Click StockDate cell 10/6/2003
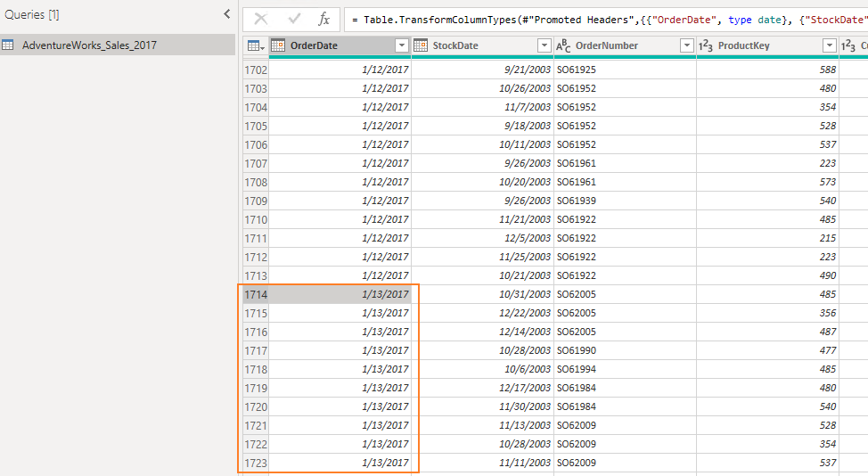 tap(483, 369)
